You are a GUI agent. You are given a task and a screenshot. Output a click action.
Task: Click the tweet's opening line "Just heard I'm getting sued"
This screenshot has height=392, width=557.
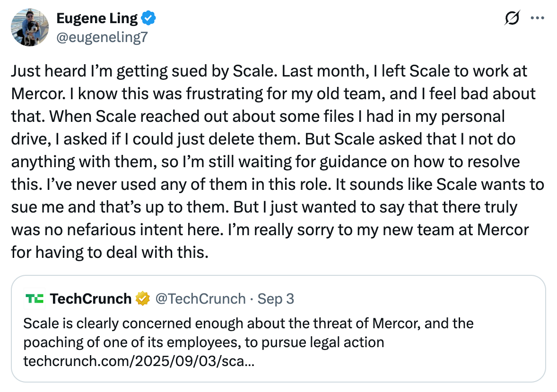pos(121,71)
